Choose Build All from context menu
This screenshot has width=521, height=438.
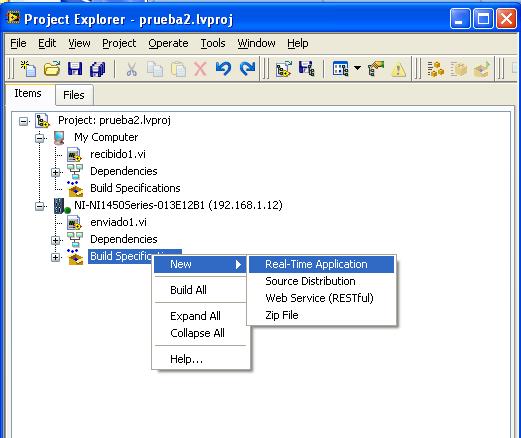tap(199, 290)
